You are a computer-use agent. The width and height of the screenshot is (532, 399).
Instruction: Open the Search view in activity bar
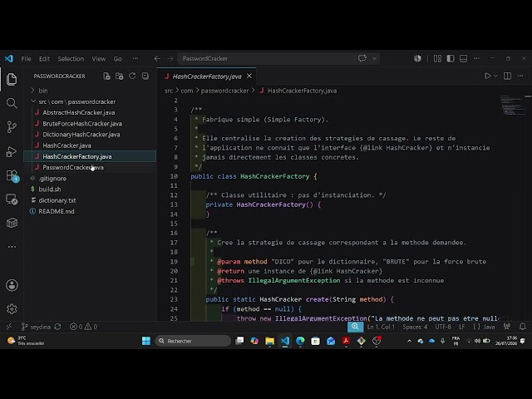click(x=12, y=103)
